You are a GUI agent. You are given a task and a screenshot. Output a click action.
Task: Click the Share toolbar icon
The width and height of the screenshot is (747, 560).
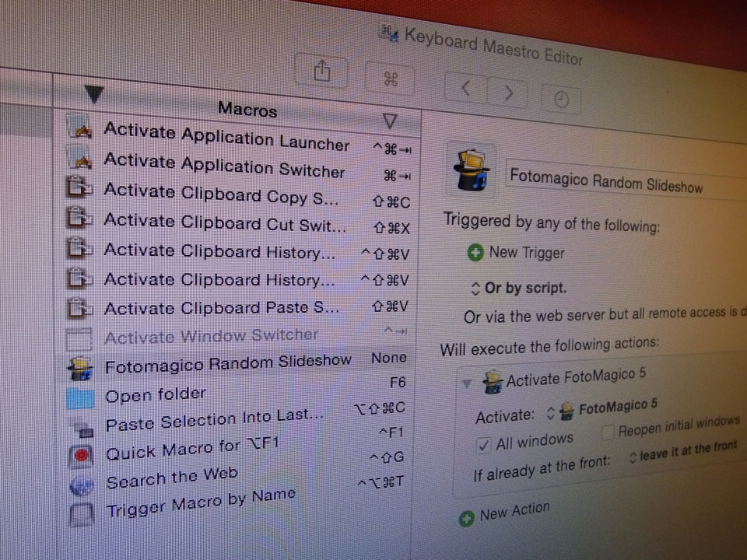pyautogui.click(x=321, y=72)
